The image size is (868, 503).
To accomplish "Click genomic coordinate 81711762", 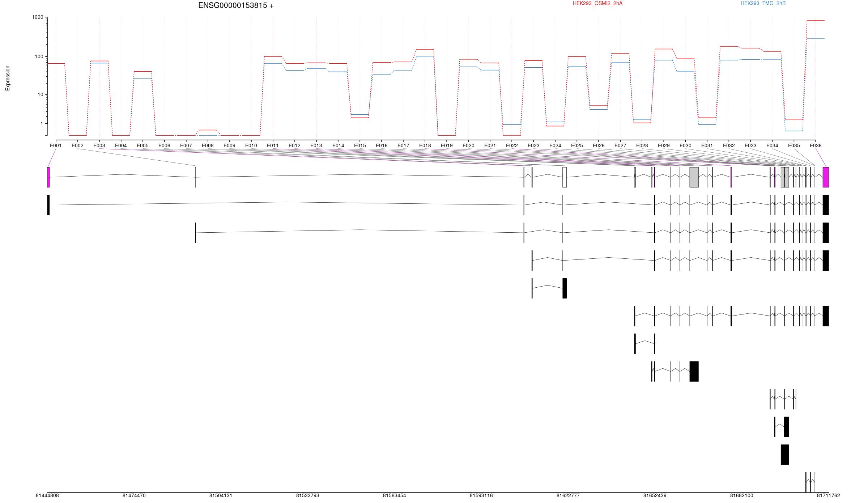I will pyautogui.click(x=828, y=495).
